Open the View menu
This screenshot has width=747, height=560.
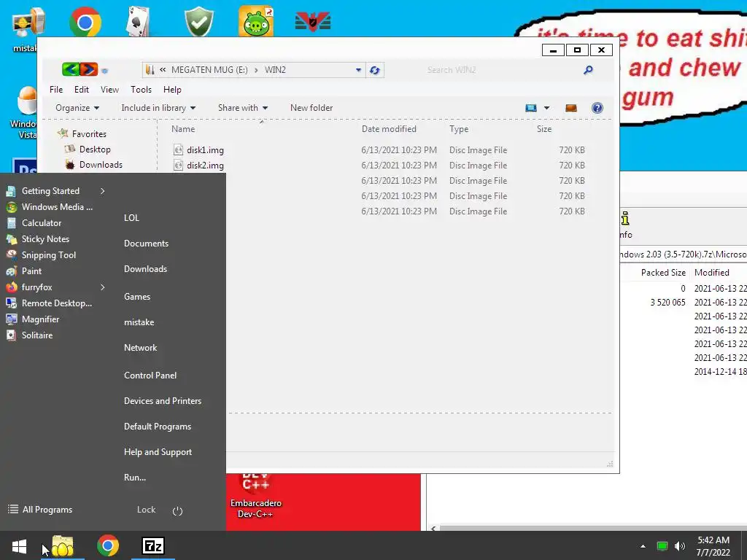tap(109, 90)
